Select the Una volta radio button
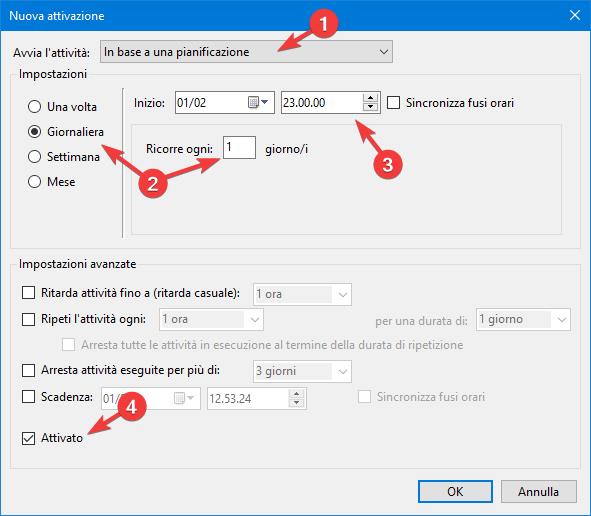Screen dimensions: 591x516 34,107
